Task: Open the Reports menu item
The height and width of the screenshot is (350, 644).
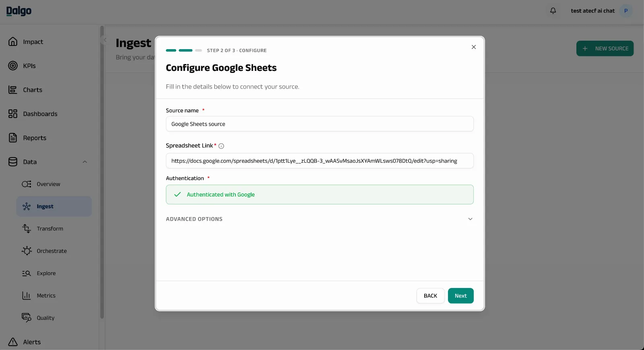Action: click(35, 138)
